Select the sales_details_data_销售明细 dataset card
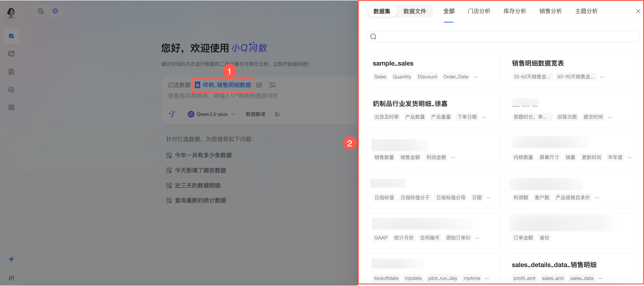The image size is (644, 286). click(x=572, y=270)
